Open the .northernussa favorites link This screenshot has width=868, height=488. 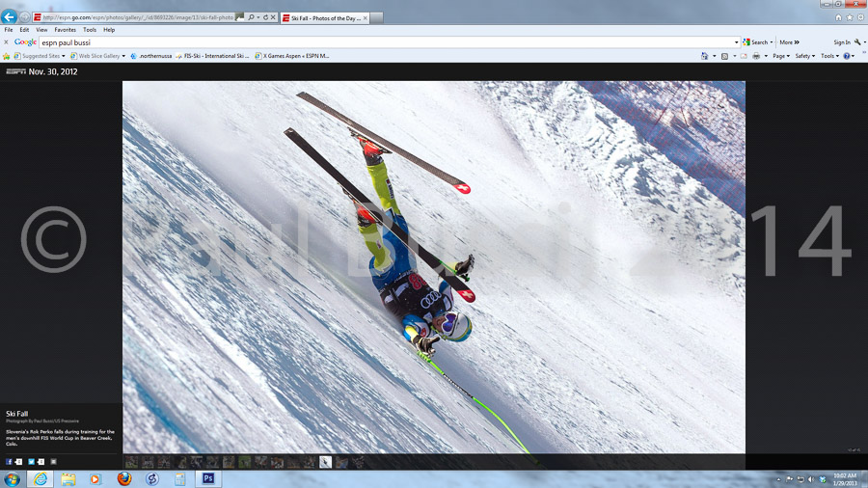tap(150, 56)
